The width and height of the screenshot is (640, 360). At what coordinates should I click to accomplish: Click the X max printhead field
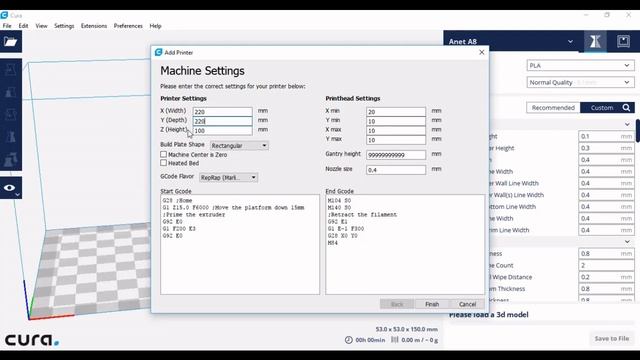point(396,131)
